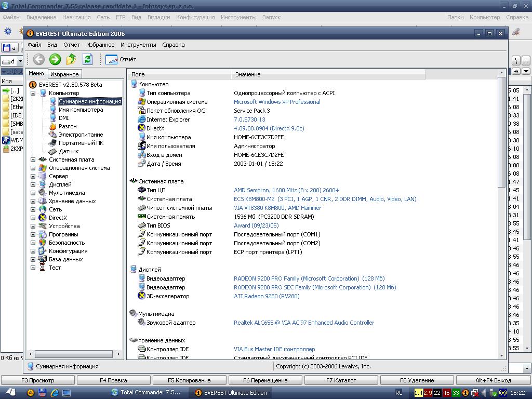Follow the Microsoft Windows XP Professional link
Image resolution: width=532 pixels, height=399 pixels.
click(x=277, y=102)
